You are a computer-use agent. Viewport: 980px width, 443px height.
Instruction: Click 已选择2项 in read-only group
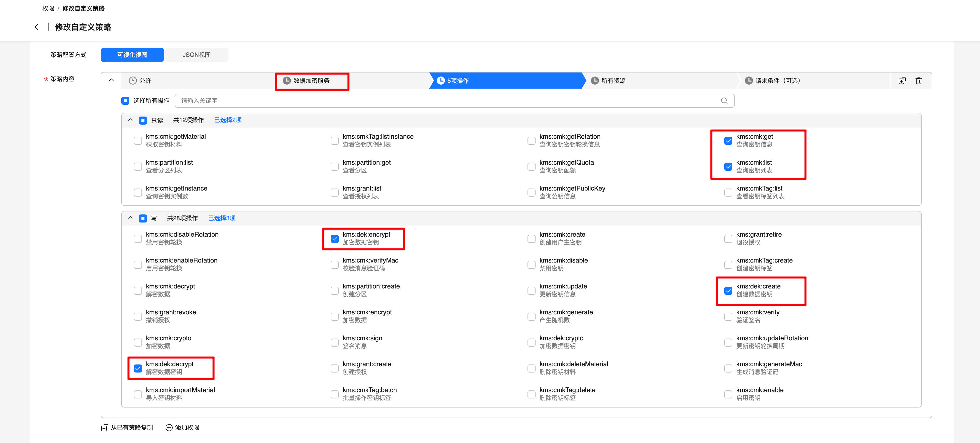[228, 120]
